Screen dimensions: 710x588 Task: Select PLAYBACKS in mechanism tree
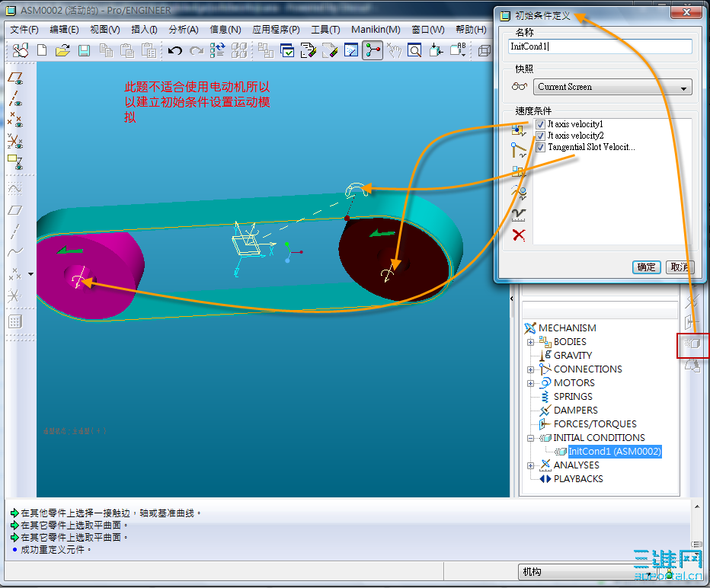click(578, 479)
